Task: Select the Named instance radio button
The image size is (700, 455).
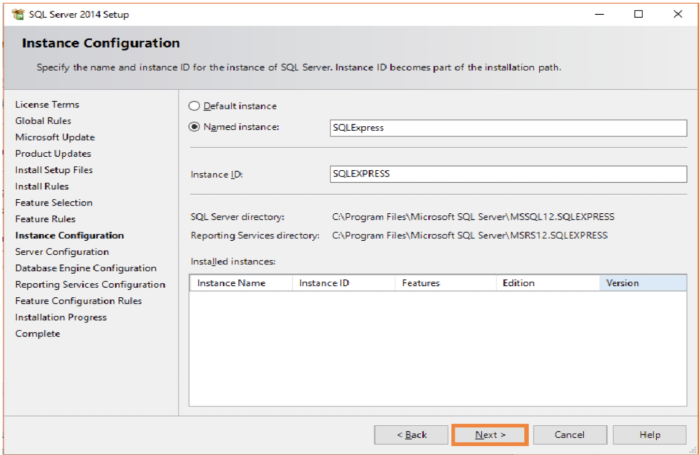Action: (194, 127)
